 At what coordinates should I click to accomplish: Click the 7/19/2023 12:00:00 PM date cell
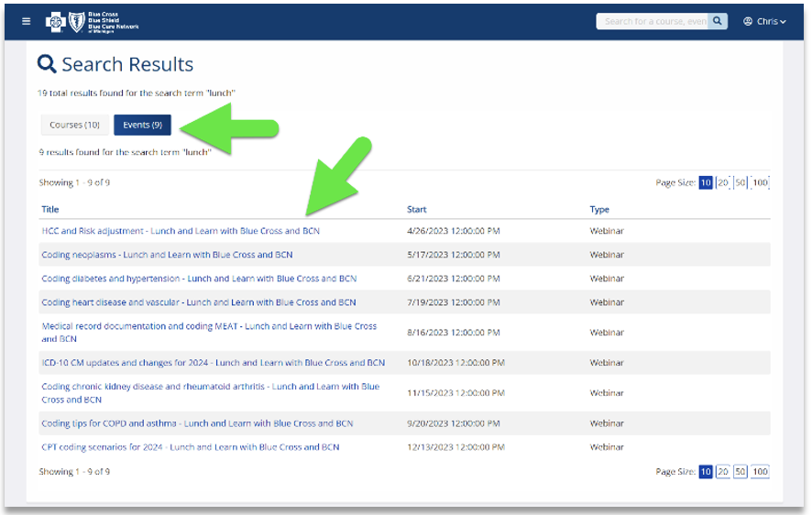[454, 302]
